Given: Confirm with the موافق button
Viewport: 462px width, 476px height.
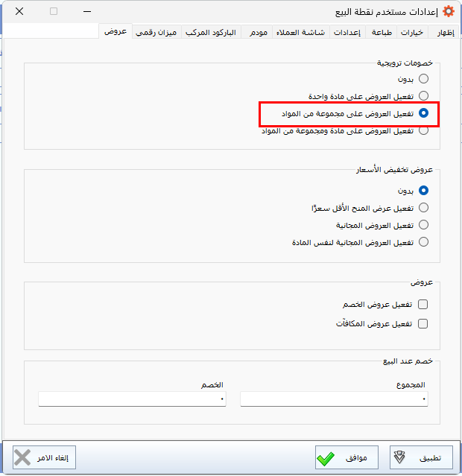Looking at the screenshot, I should 346,457.
